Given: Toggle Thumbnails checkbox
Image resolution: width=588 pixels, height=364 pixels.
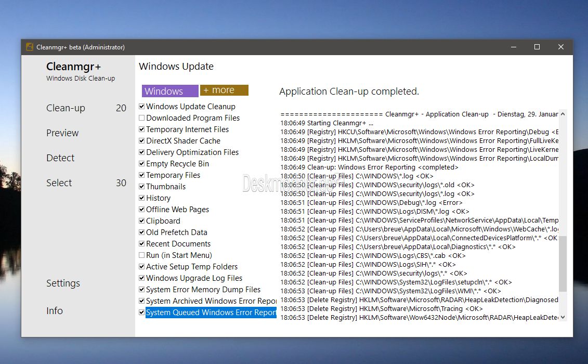Looking at the screenshot, I should pos(142,187).
